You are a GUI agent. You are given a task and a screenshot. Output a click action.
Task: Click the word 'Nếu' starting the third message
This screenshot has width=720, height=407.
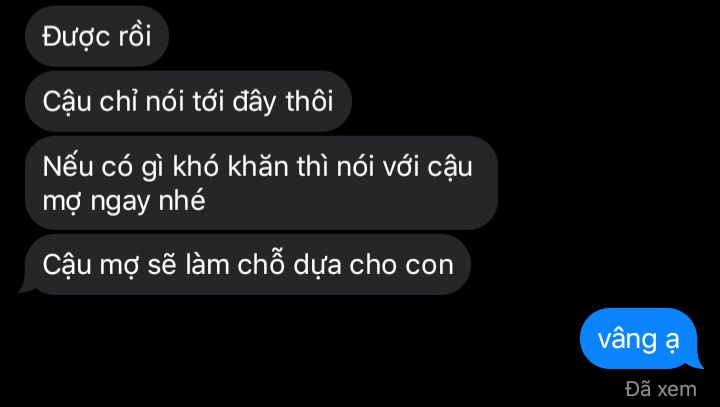pyautogui.click(x=68, y=166)
